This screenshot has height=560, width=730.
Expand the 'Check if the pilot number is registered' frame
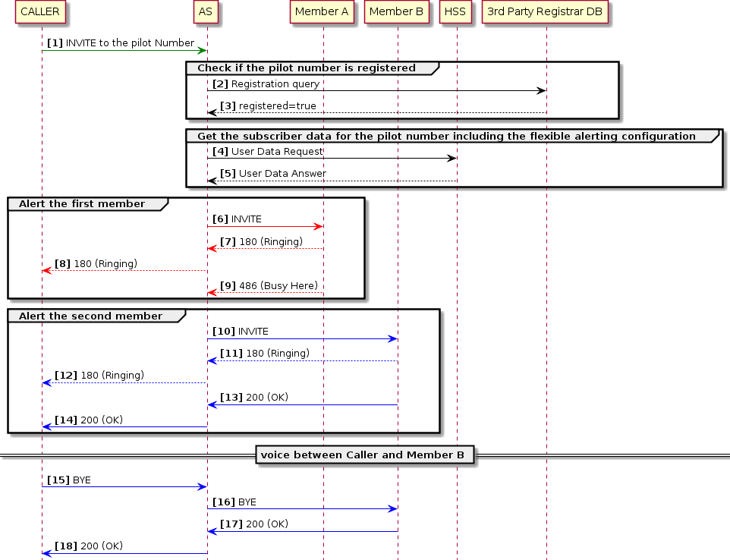(307, 68)
